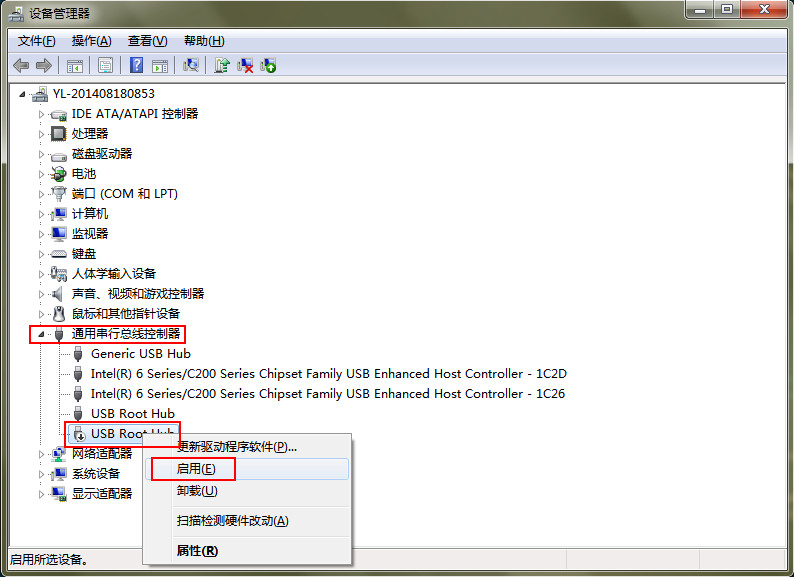This screenshot has width=794, height=577.
Task: Click the display adapters icon
Action: (59, 494)
